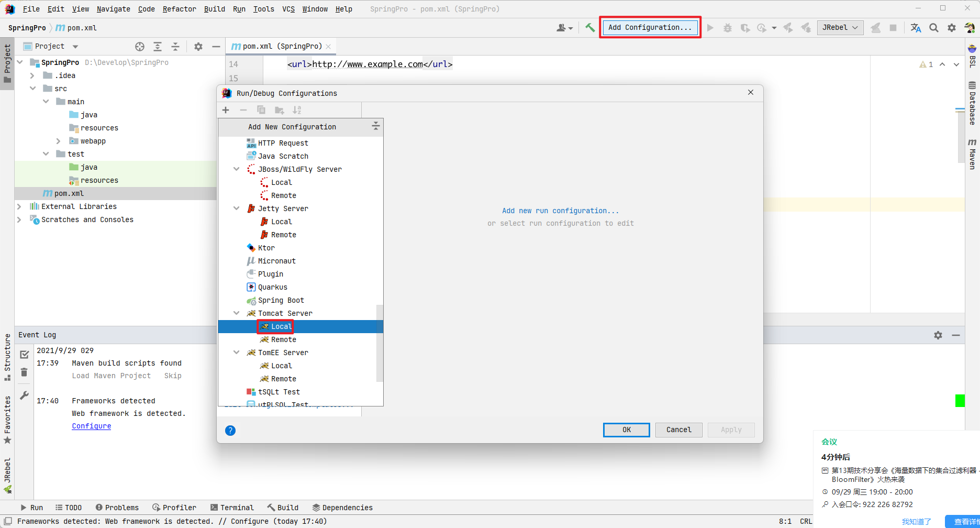Click the user account icon in toolbar
Image resolution: width=980 pixels, height=528 pixels.
click(x=564, y=28)
